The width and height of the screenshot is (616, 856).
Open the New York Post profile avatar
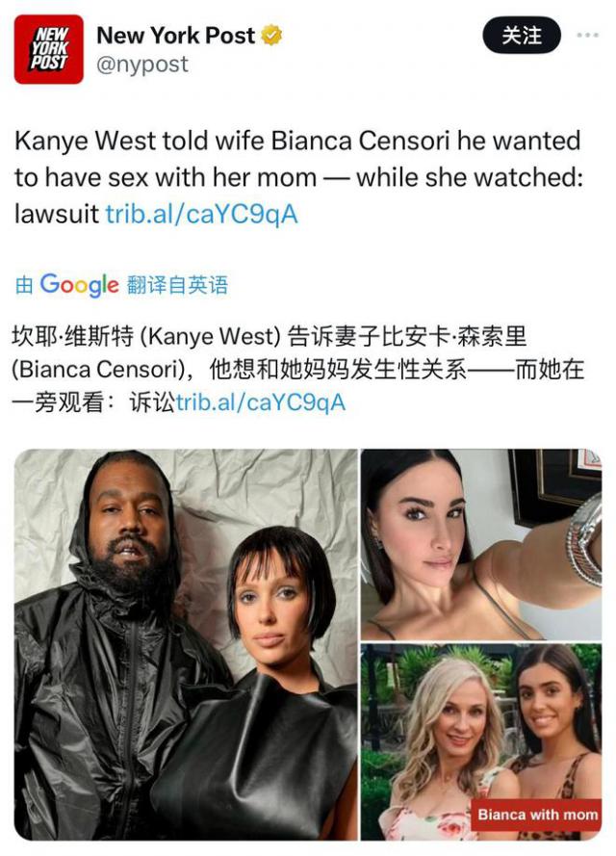pyautogui.click(x=48, y=49)
